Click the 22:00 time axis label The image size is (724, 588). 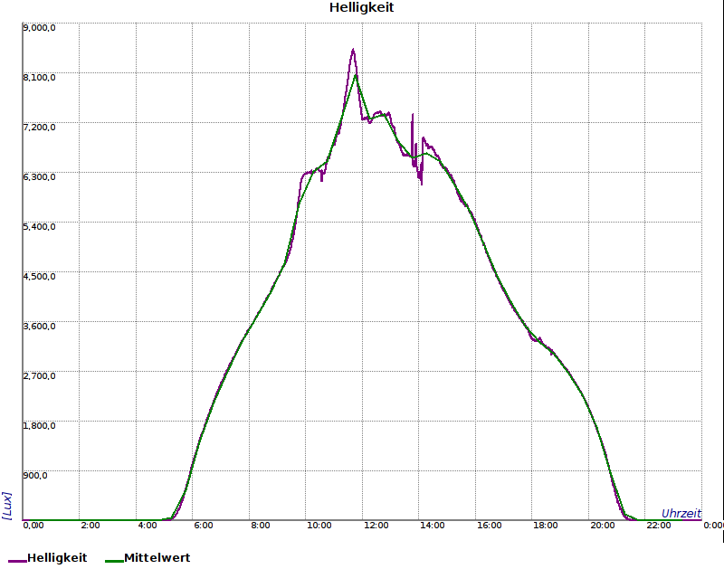(x=659, y=526)
